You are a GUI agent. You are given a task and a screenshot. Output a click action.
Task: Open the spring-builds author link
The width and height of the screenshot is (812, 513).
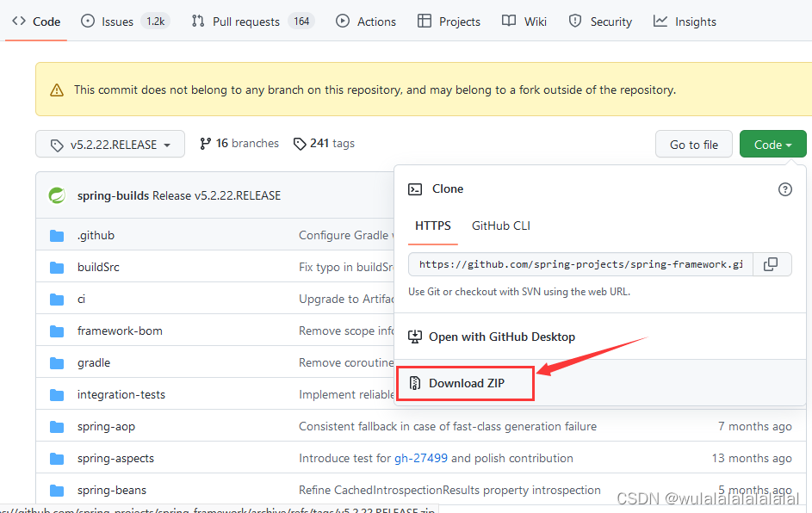coord(113,195)
